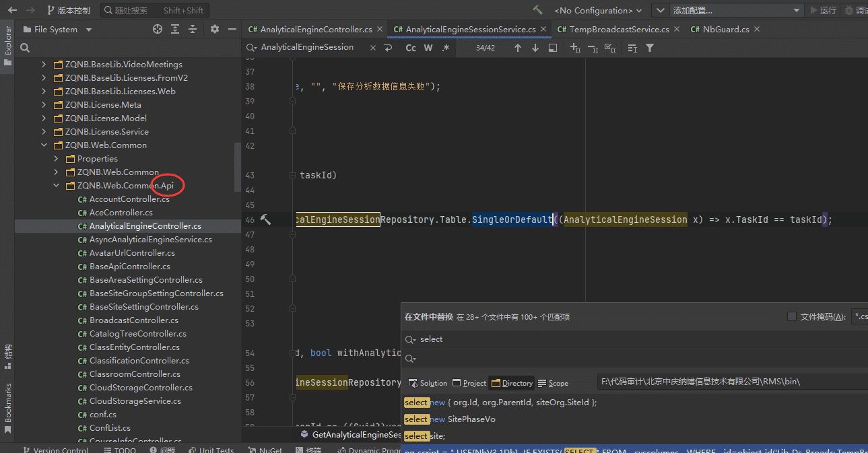
Task: Click the multiline toggle icon in find bar
Action: 632,48
